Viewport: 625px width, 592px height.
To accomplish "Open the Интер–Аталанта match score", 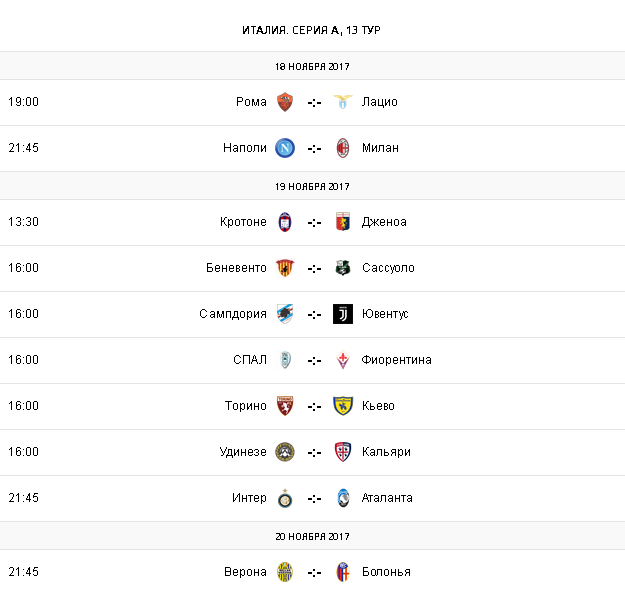I will coord(314,498).
